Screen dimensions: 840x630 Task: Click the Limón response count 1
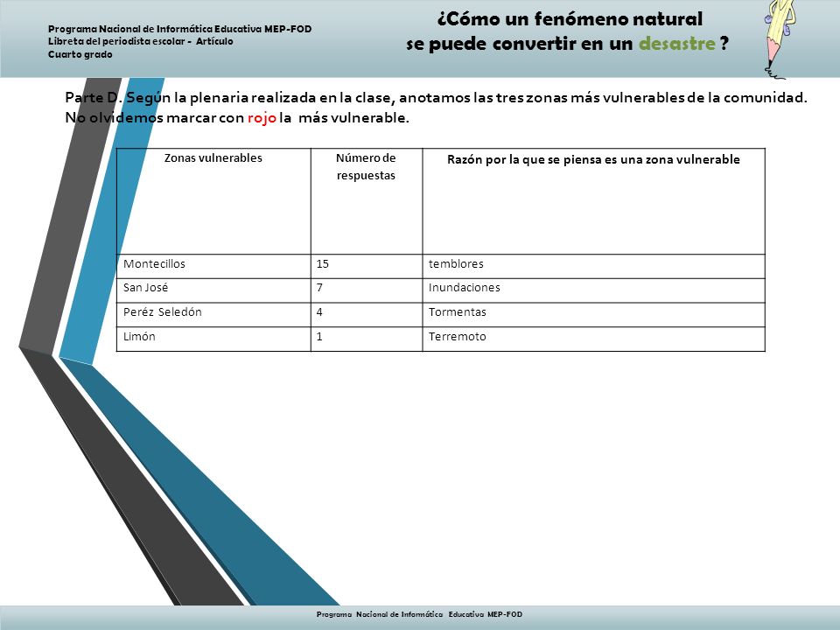[x=367, y=339]
